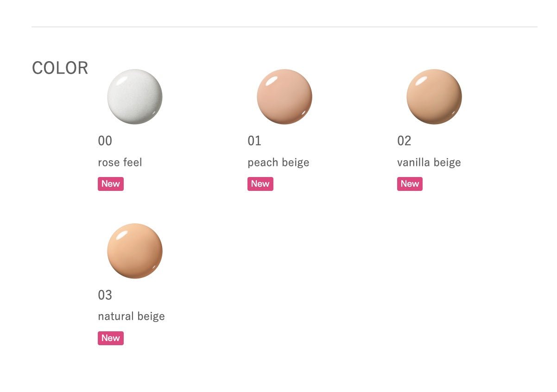Click shade number 00
This screenshot has width=557, height=392.
coord(105,141)
